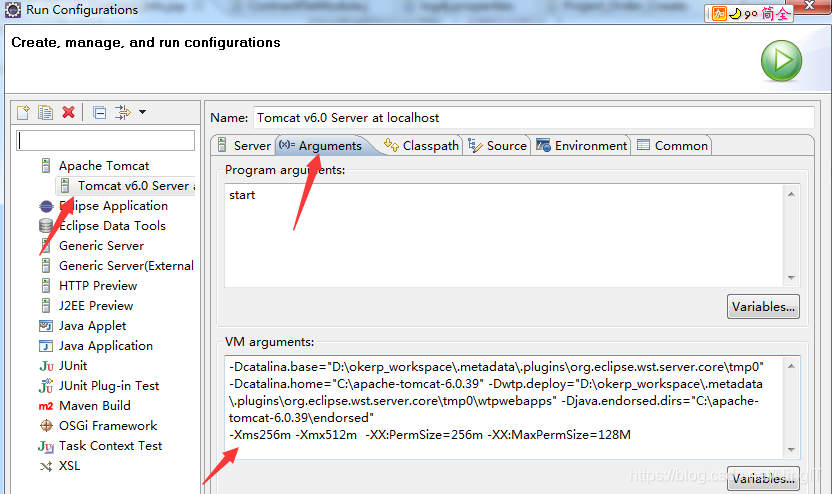
Task: Select Eclipse Data Tools configuration type
Action: click(x=112, y=226)
